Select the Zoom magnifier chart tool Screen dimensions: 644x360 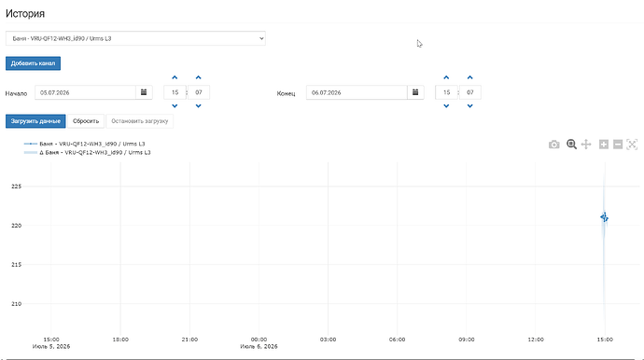(x=571, y=144)
